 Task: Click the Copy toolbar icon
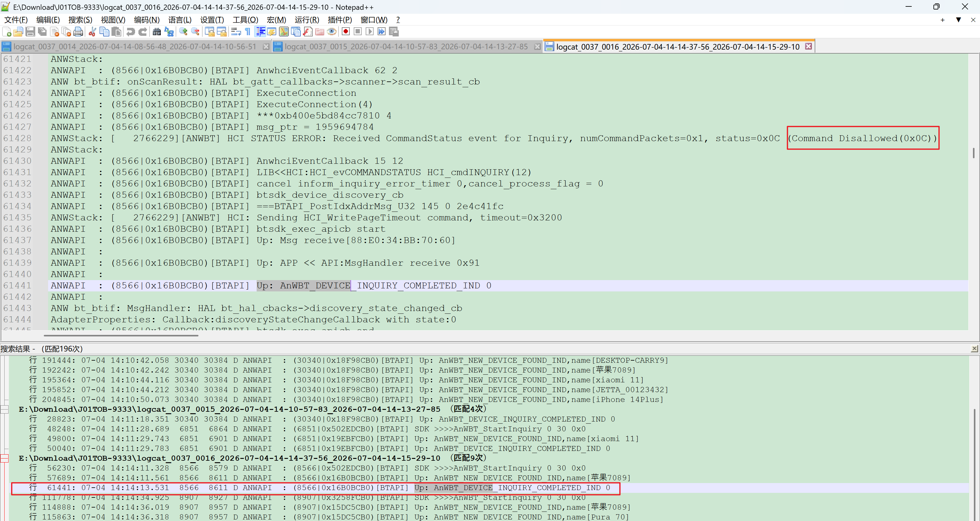point(104,32)
